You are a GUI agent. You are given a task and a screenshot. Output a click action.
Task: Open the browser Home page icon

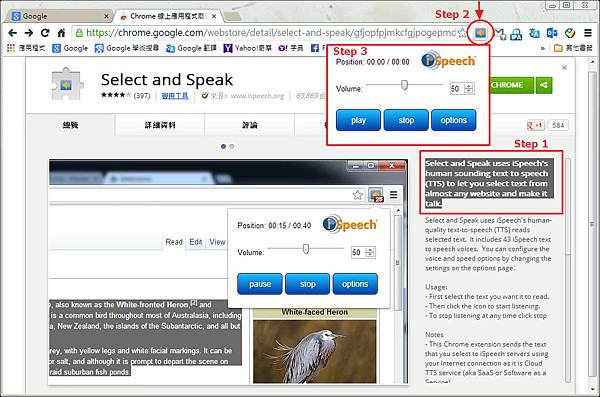(61, 33)
